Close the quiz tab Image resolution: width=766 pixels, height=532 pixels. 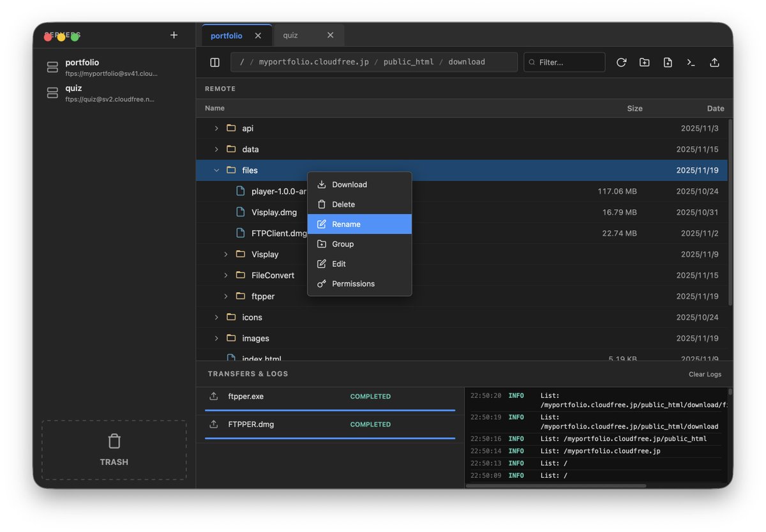point(330,35)
